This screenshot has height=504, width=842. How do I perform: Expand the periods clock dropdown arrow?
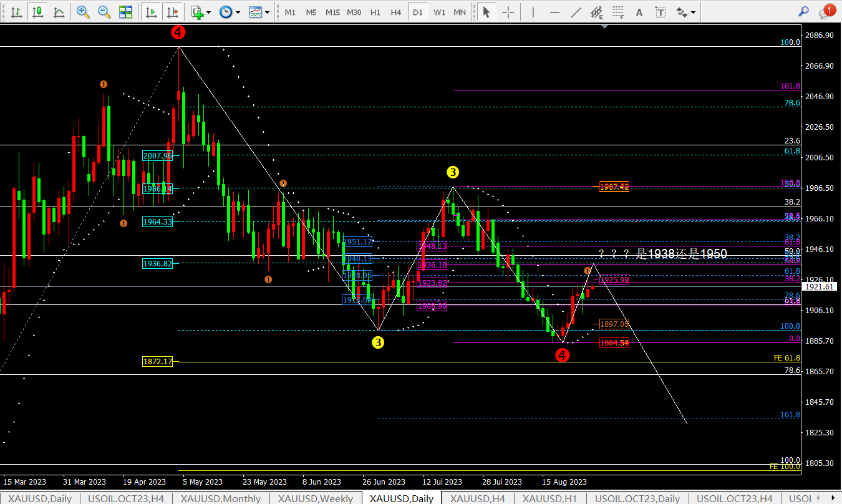click(238, 12)
